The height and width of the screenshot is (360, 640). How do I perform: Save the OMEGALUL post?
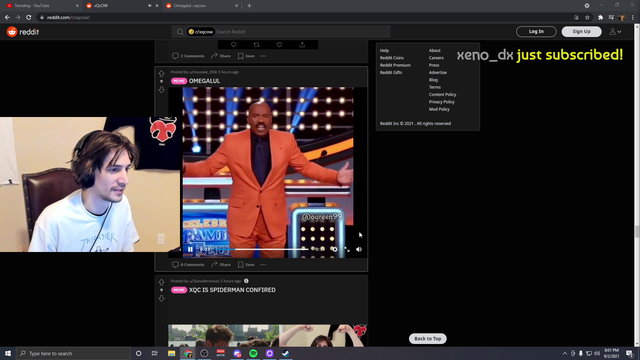pyautogui.click(x=246, y=264)
